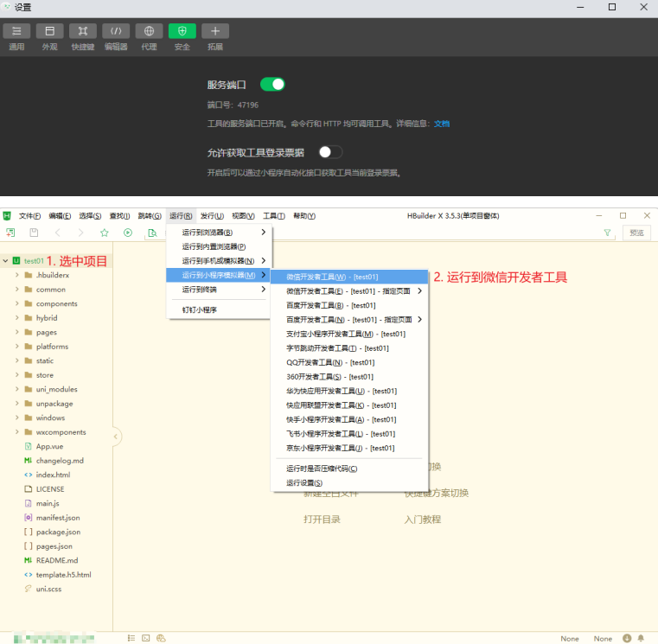Expand the pages folder
Viewport: 658px width, 644px height.
tap(16, 332)
